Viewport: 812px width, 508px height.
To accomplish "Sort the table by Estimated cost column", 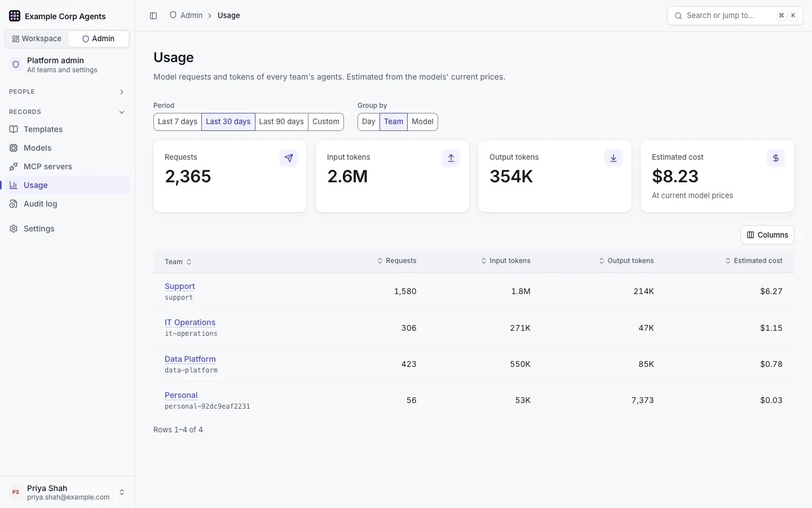I will click(x=754, y=261).
